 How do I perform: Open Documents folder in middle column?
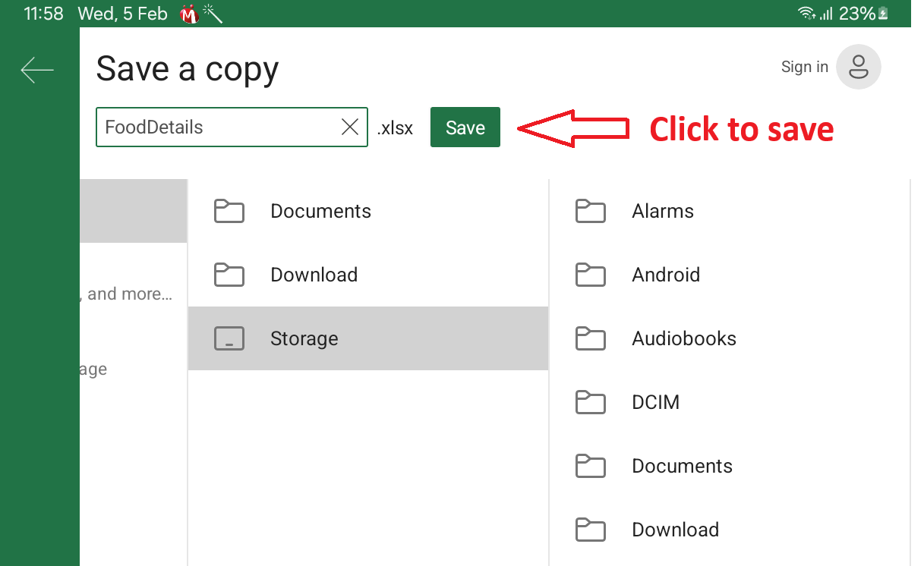pyautogui.click(x=368, y=211)
